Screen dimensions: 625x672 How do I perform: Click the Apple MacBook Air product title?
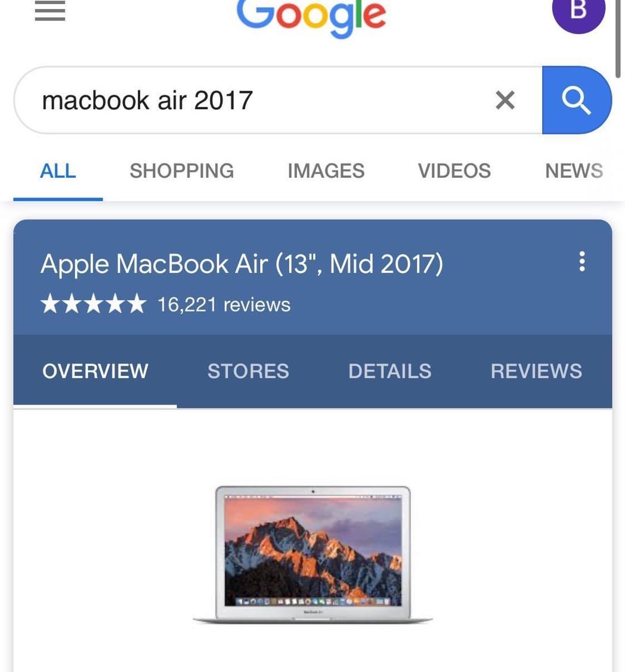coord(242,264)
